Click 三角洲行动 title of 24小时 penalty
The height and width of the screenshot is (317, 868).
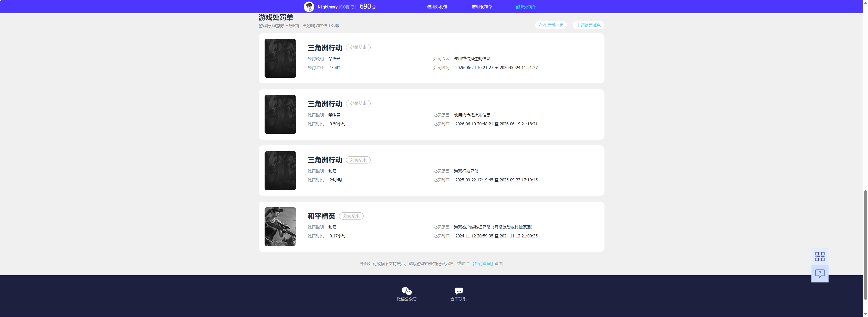click(x=325, y=160)
